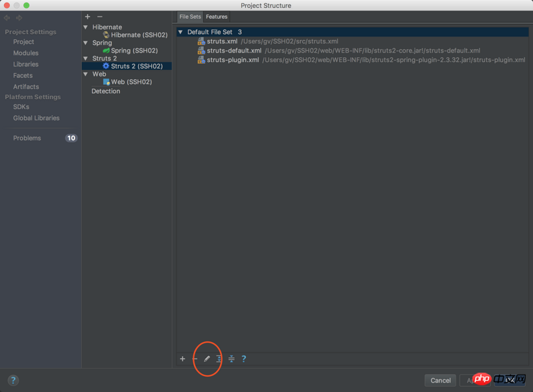Image resolution: width=533 pixels, height=392 pixels.
Task: Open dialog help in bottom-left corner
Action: [13, 380]
